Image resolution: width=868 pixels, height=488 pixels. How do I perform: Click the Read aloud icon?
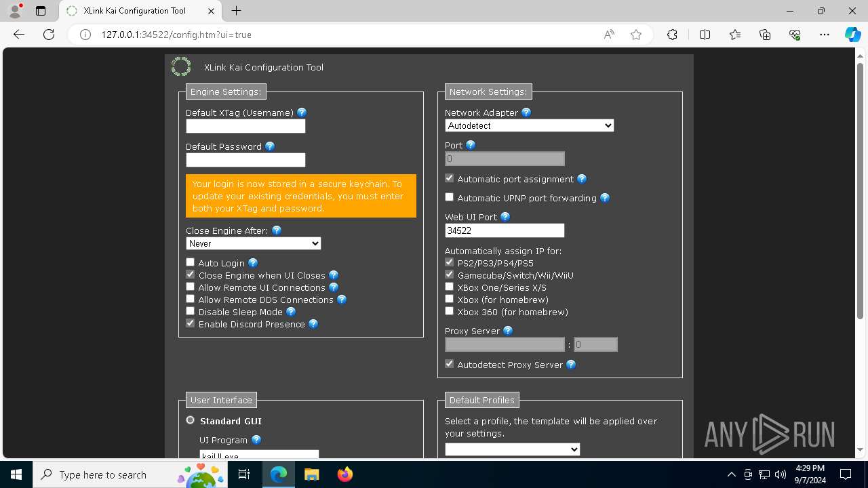point(609,35)
